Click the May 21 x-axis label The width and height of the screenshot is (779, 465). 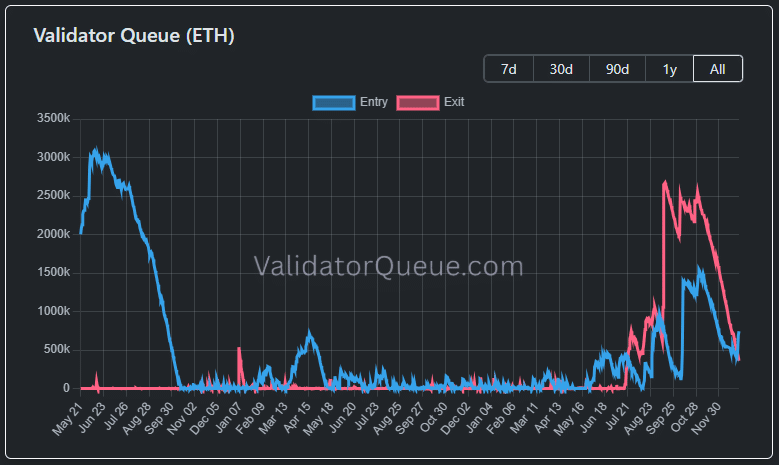[x=67, y=419]
